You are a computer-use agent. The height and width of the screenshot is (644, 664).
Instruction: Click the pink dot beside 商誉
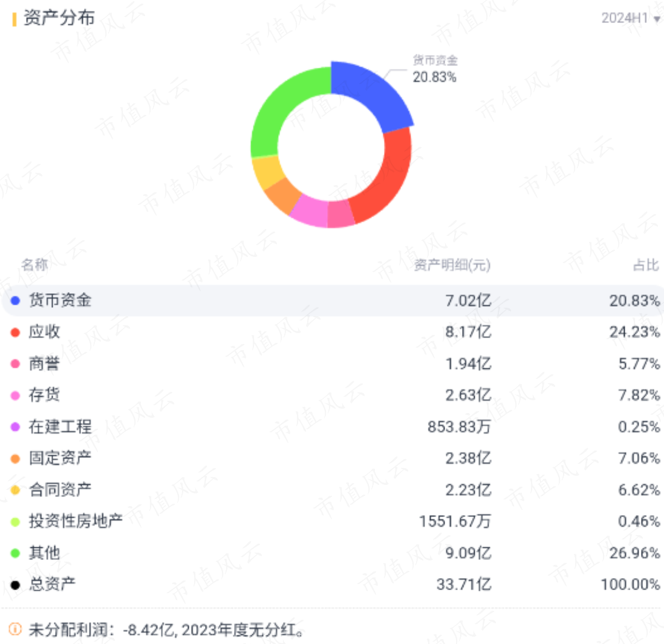(x=15, y=363)
